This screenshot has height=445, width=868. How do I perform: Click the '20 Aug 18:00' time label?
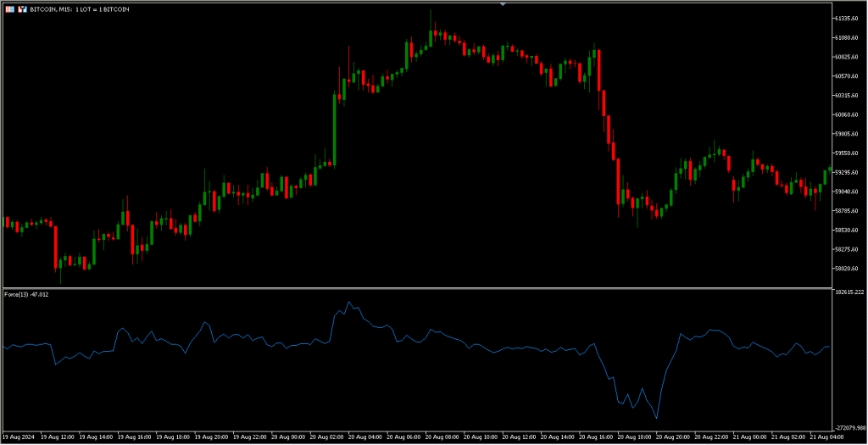coord(634,437)
